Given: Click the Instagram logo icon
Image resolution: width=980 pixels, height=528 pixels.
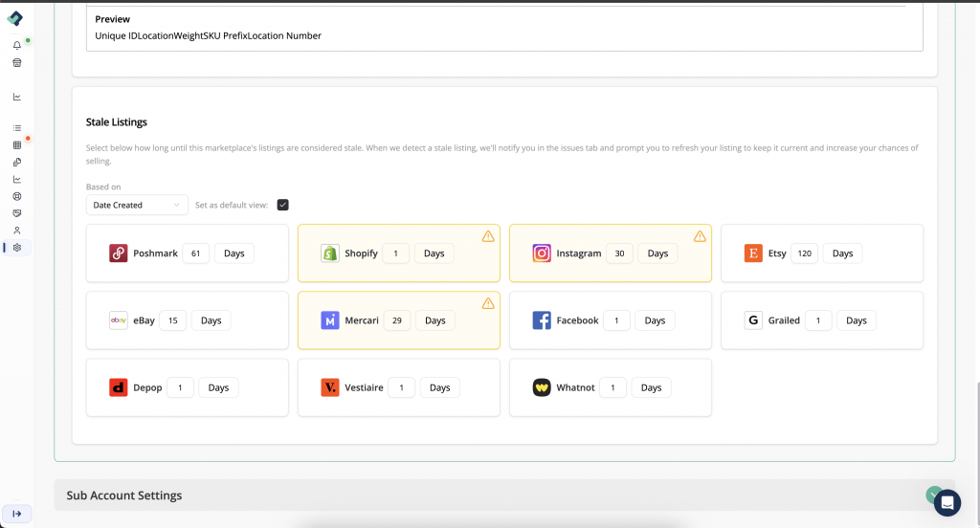Looking at the screenshot, I should (542, 253).
